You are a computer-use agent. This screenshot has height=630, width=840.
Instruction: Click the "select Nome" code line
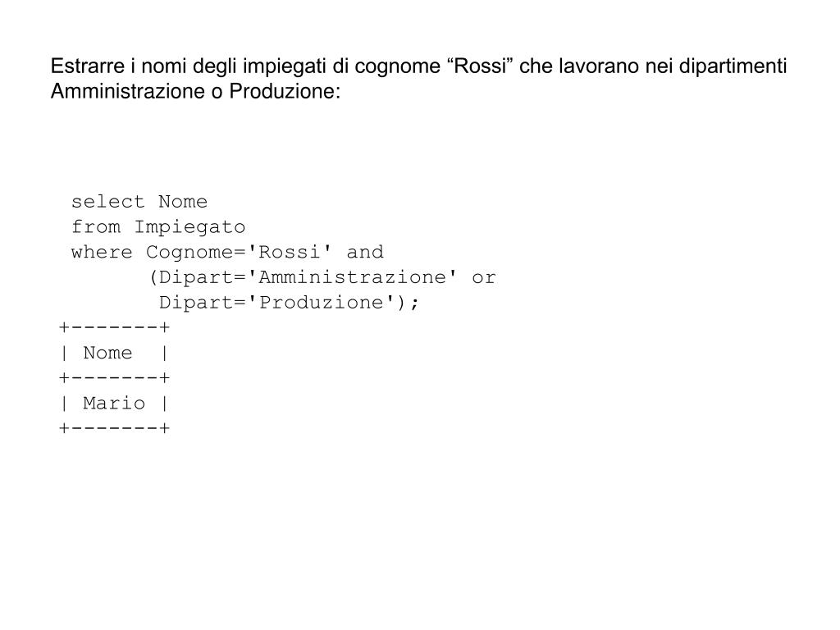pos(139,202)
